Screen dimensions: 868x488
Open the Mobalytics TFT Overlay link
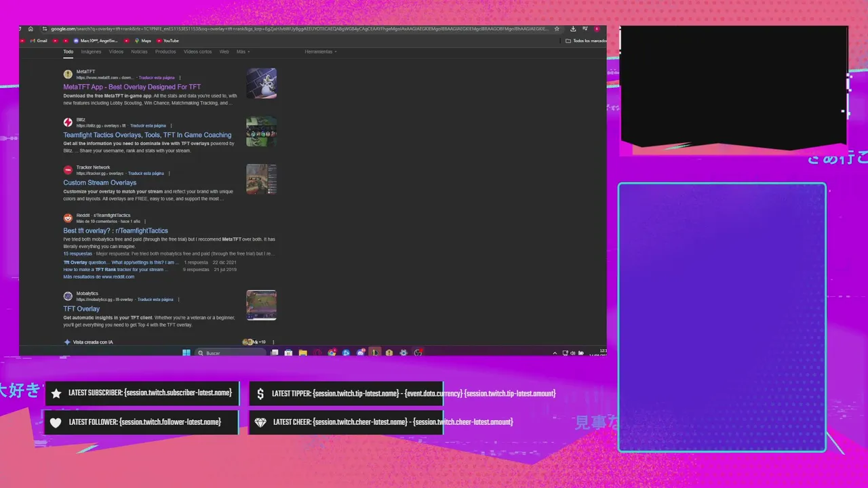tap(81, 308)
